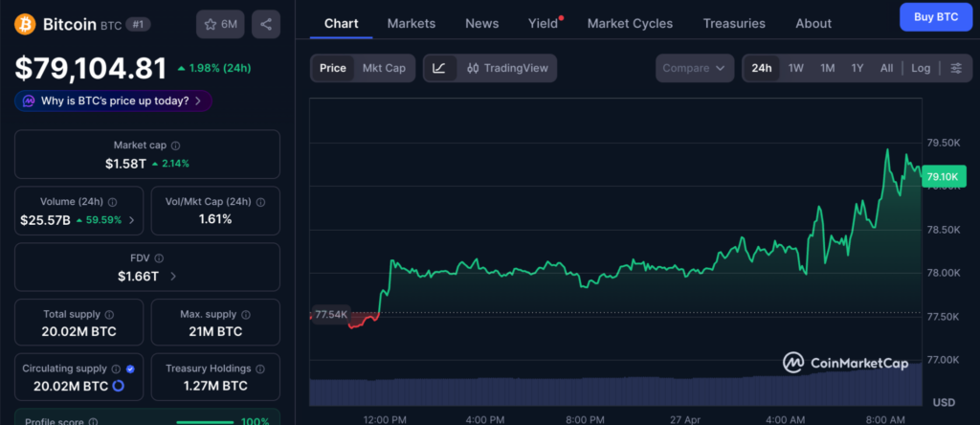Toggle the Log scale option

pos(920,68)
